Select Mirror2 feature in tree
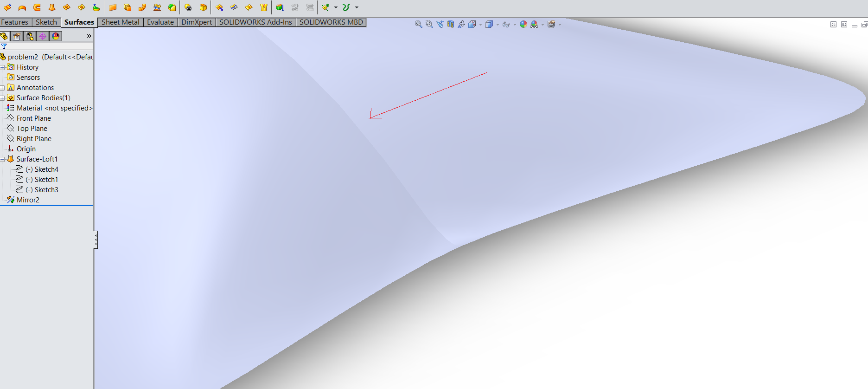This screenshot has width=868, height=389. tap(23, 200)
